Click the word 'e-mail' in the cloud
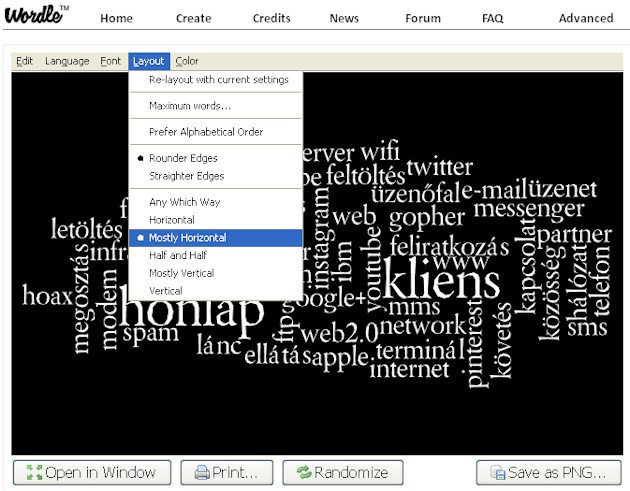Image resolution: width=630 pixels, height=491 pixels. pyautogui.click(x=494, y=191)
